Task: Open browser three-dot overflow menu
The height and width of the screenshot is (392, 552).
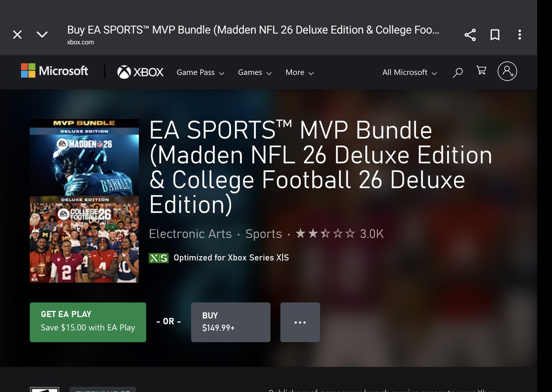Action: pos(520,35)
